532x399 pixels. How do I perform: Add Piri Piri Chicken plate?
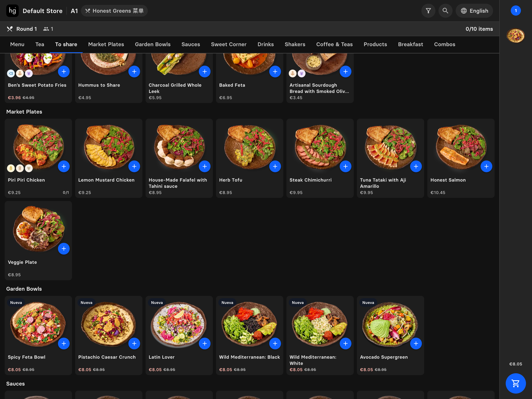tap(64, 166)
